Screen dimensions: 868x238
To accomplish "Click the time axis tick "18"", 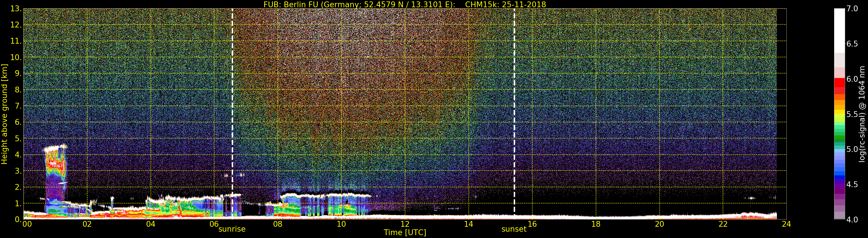I will coord(596,224).
